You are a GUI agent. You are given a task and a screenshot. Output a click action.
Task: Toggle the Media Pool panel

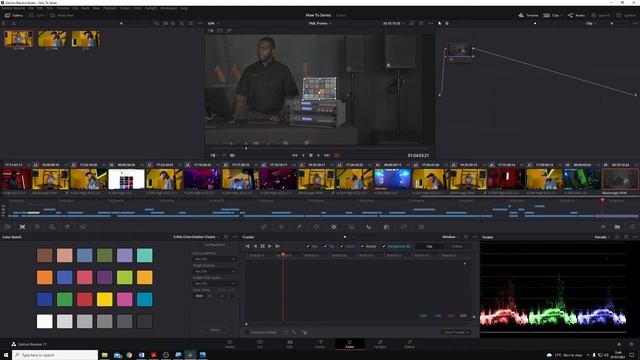click(62, 16)
